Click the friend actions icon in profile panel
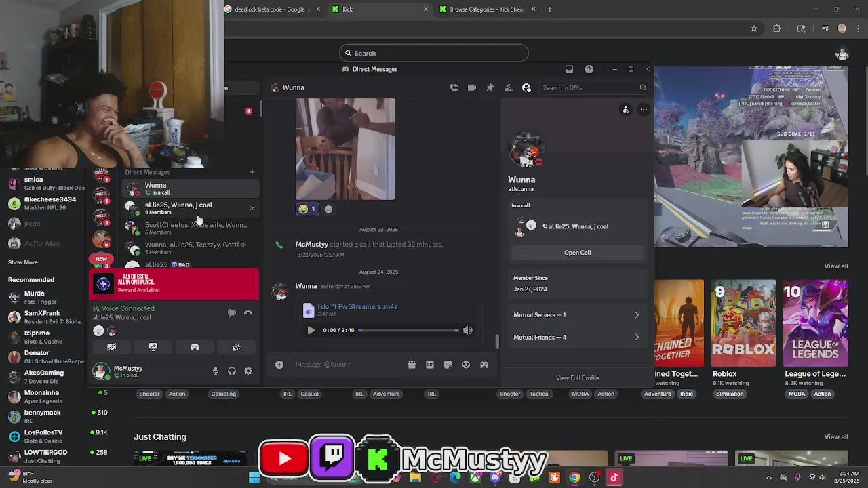Image resolution: width=868 pixels, height=488 pixels. click(x=625, y=109)
